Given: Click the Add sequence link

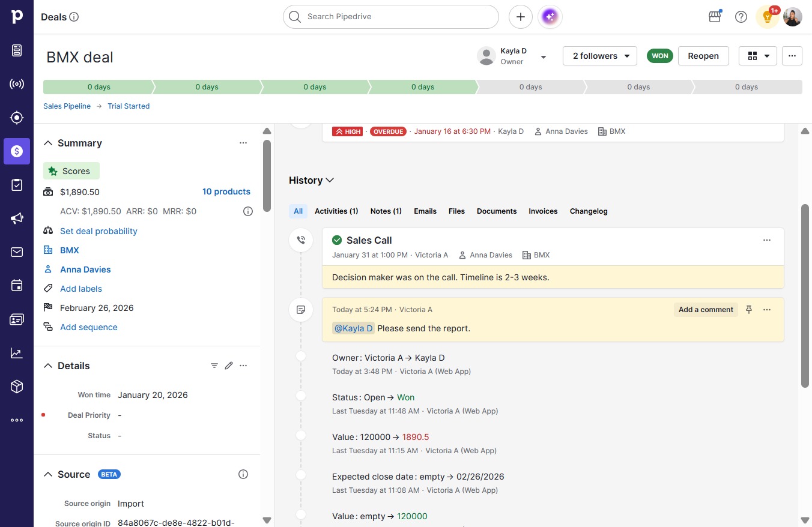Looking at the screenshot, I should (x=89, y=327).
